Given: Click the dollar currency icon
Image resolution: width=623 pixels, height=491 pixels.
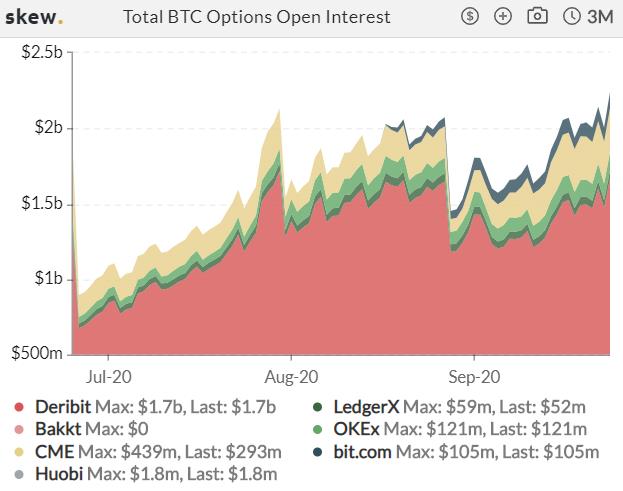Looking at the screenshot, I should coord(470,16).
